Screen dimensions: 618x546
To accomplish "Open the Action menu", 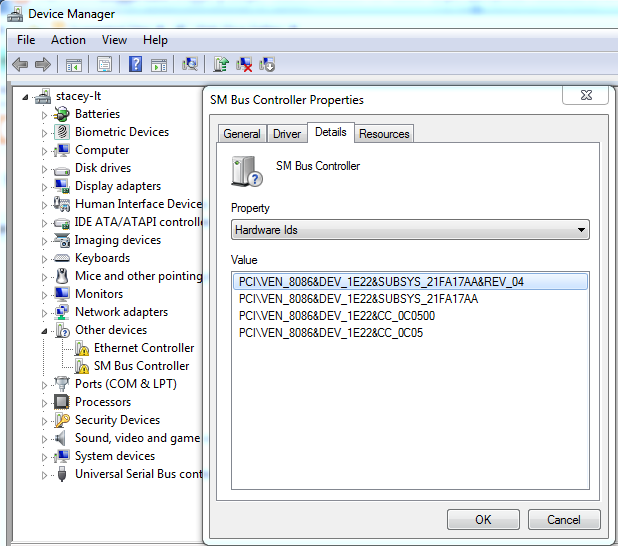I will [68, 40].
